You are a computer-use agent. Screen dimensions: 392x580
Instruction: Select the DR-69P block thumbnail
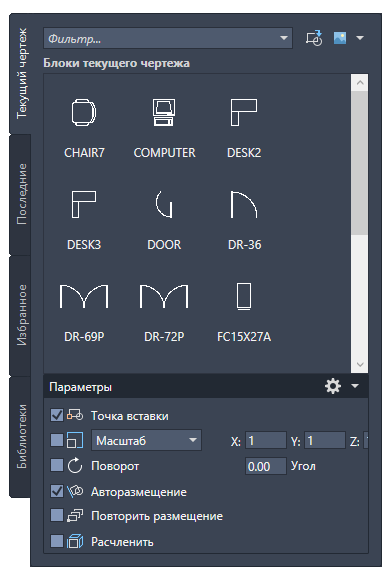84,296
